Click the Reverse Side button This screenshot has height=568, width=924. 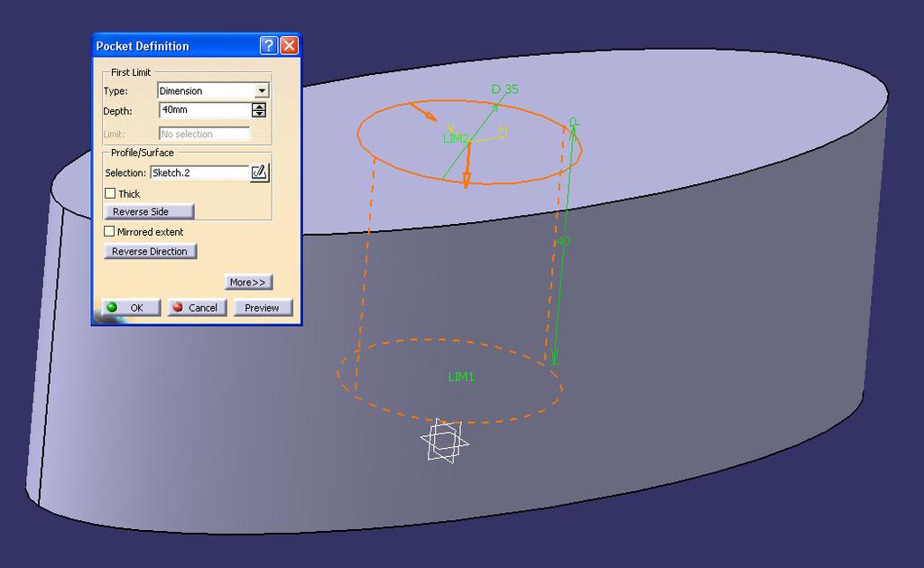[149, 211]
